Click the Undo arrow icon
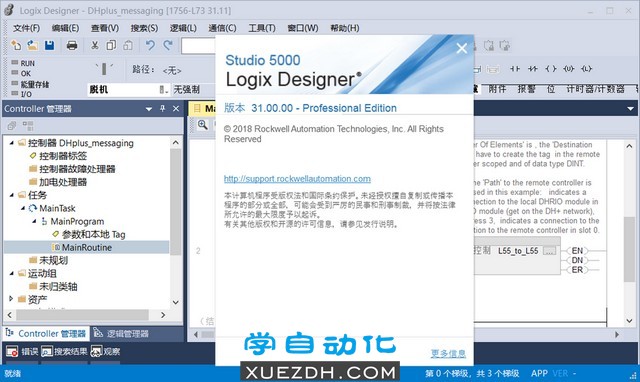 click(x=151, y=45)
